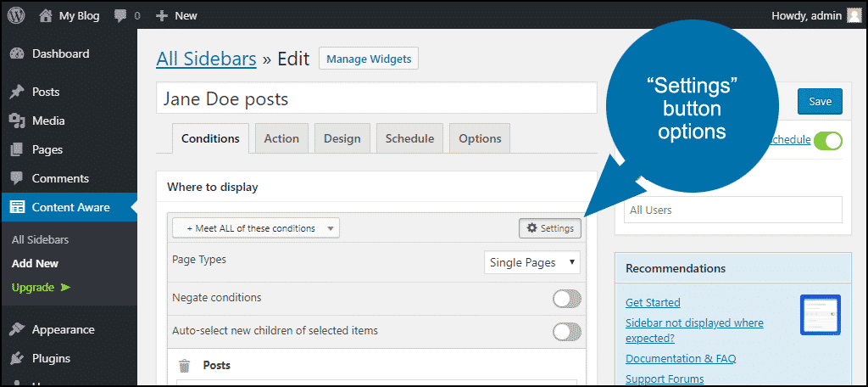Click the My Blog home icon
868x387 pixels.
coord(46,16)
